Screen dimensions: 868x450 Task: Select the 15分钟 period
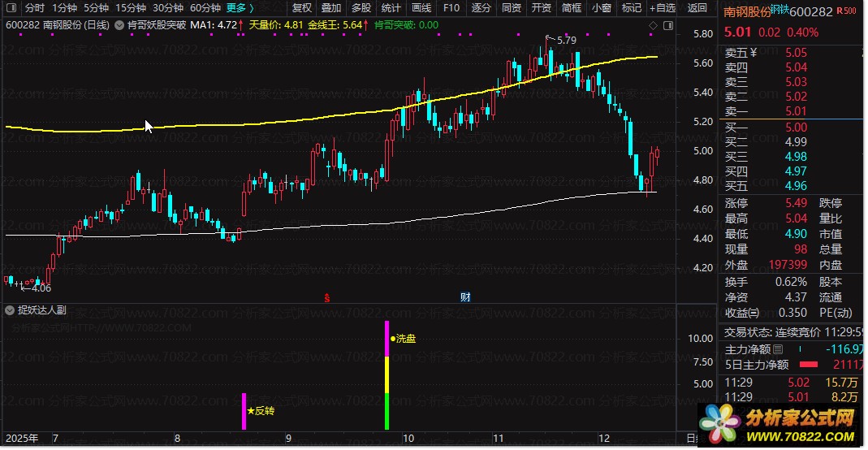tap(131, 8)
